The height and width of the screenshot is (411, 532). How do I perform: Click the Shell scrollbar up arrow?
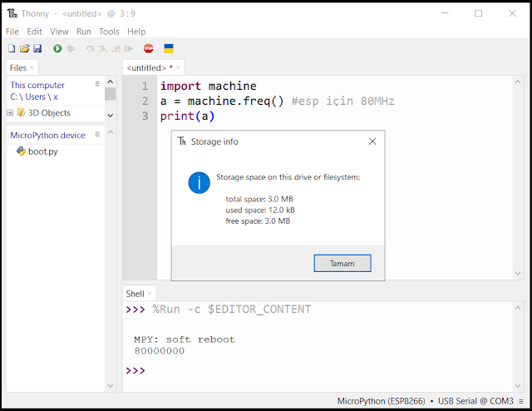[518, 308]
